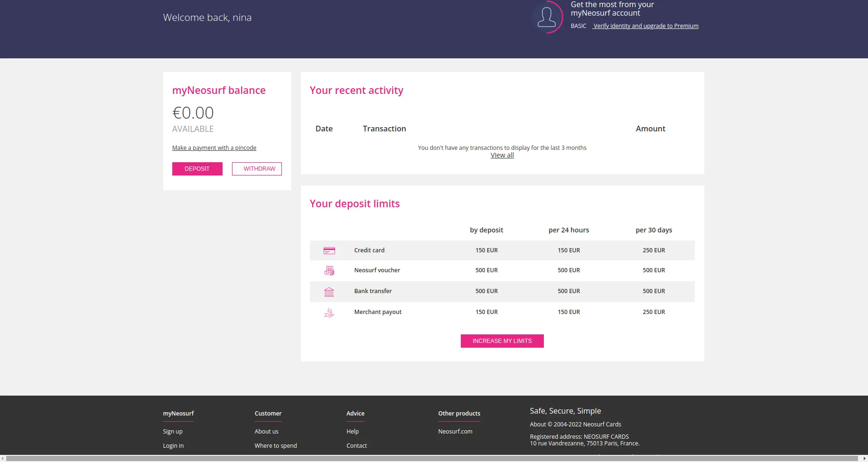The height and width of the screenshot is (462, 868).
Task: Click the scrollbar right arrow
Action: click(865, 458)
